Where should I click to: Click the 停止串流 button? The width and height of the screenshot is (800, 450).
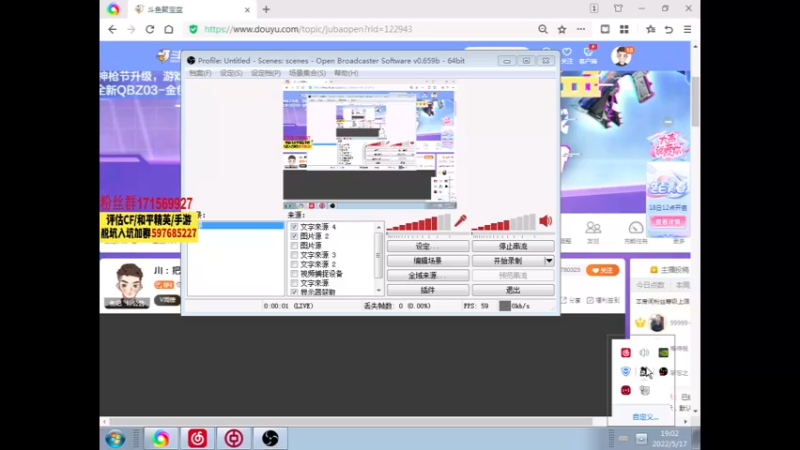[513, 246]
